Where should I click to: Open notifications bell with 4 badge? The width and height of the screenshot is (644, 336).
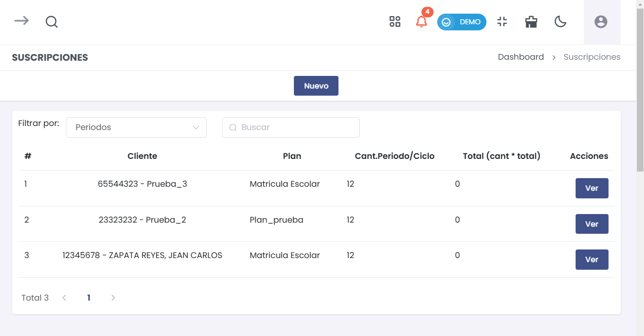pyautogui.click(x=422, y=22)
